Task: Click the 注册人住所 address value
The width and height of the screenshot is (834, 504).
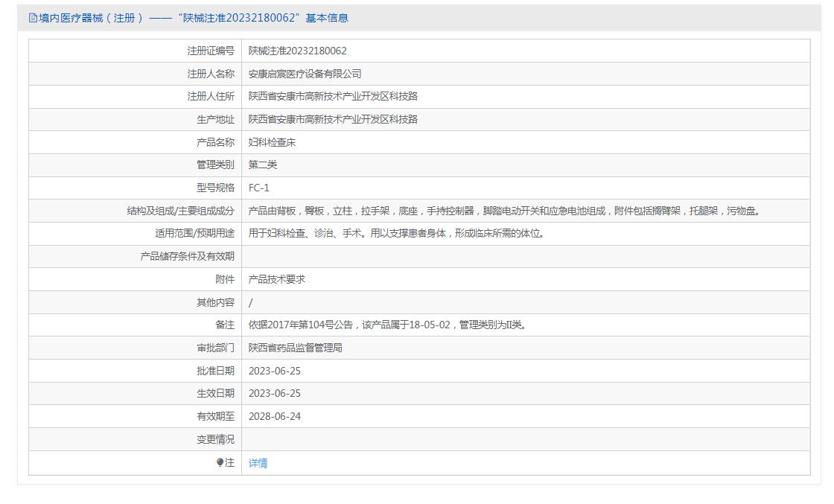Action: tap(333, 96)
